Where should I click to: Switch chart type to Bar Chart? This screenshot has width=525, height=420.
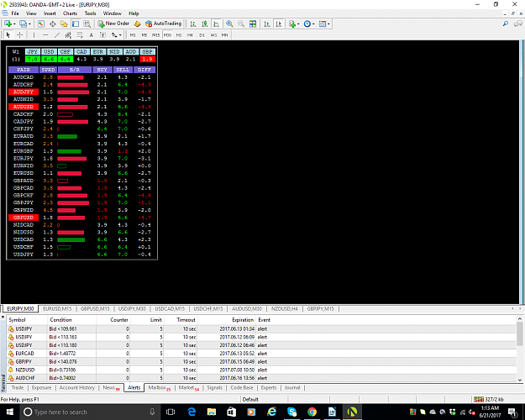click(x=193, y=24)
